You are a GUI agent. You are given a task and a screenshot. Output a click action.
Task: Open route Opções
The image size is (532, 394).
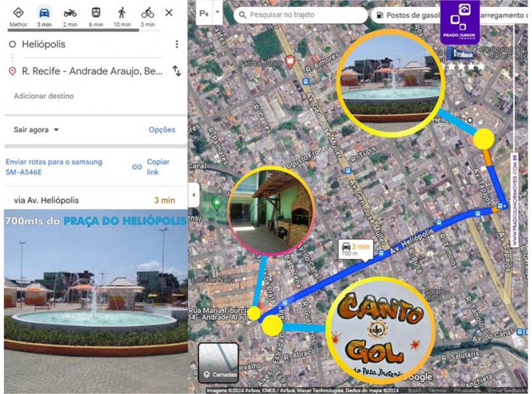pyautogui.click(x=162, y=129)
